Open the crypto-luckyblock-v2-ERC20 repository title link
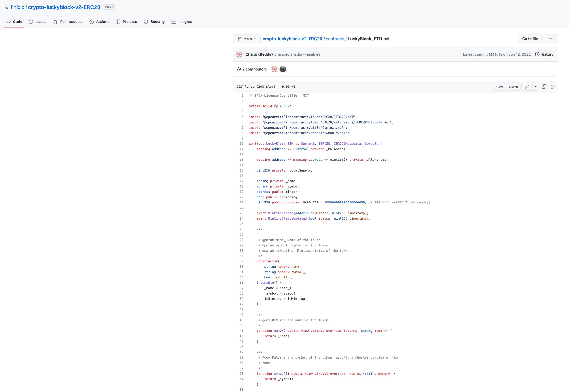This screenshot has height=392, width=569. tap(64, 7)
